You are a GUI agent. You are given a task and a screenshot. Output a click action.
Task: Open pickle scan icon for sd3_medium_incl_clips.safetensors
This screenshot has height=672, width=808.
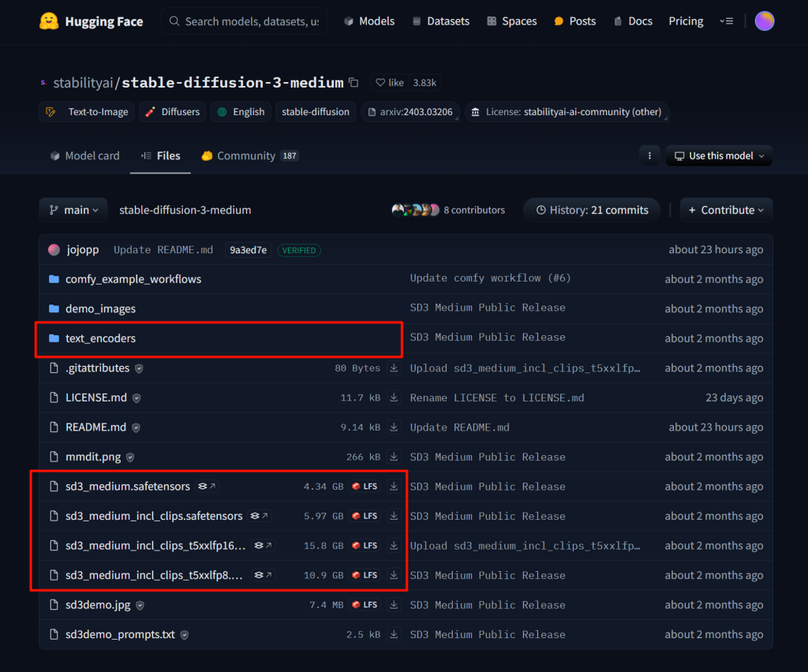click(259, 516)
